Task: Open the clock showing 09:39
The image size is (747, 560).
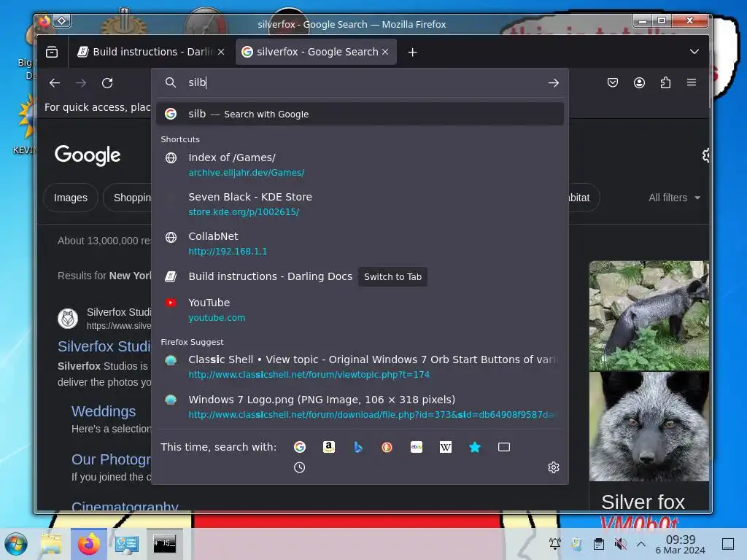Action: (x=681, y=544)
